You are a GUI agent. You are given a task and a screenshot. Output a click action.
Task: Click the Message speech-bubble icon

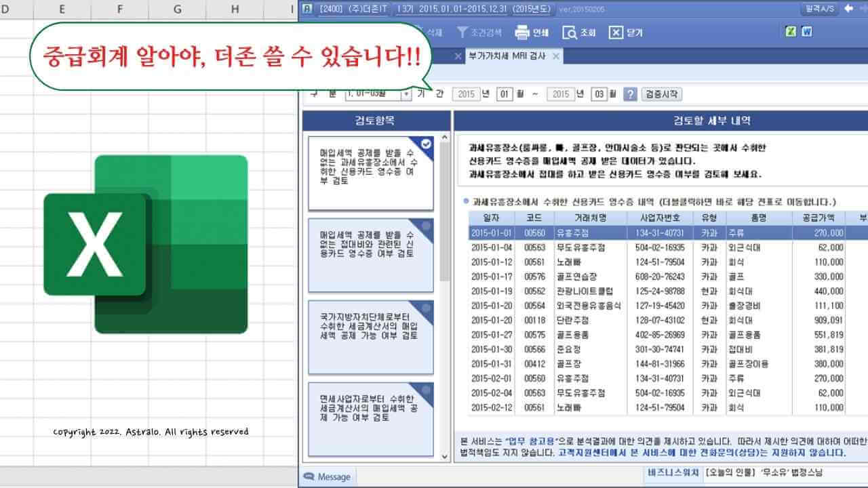click(x=310, y=476)
